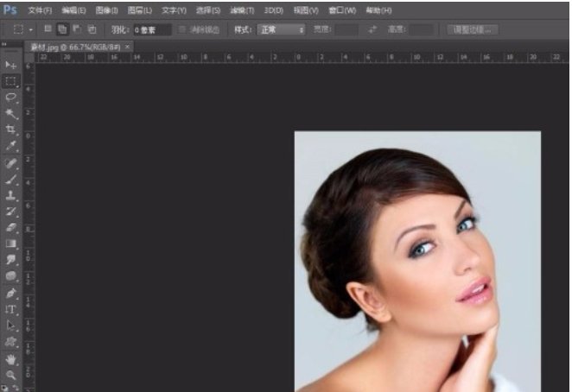Click the Photoshop Ps logo
572x392 pixels.
[x=10, y=9]
